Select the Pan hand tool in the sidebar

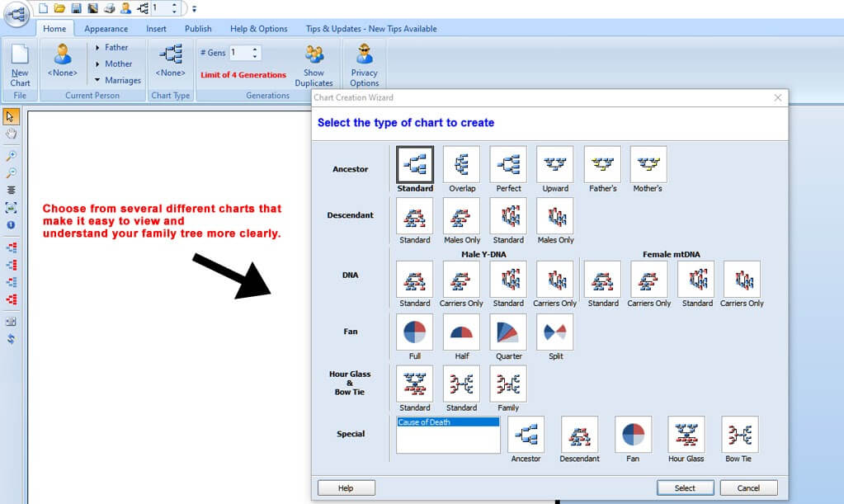(11, 134)
